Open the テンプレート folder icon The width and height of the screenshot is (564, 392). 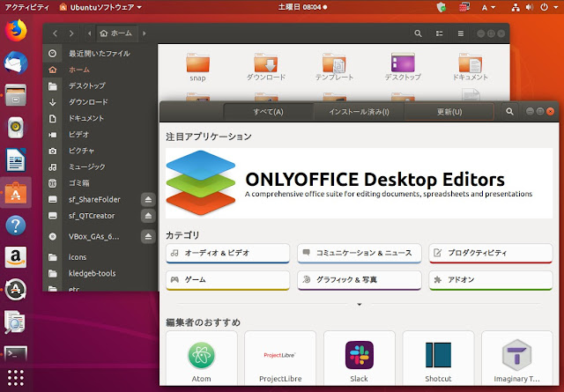coord(334,67)
